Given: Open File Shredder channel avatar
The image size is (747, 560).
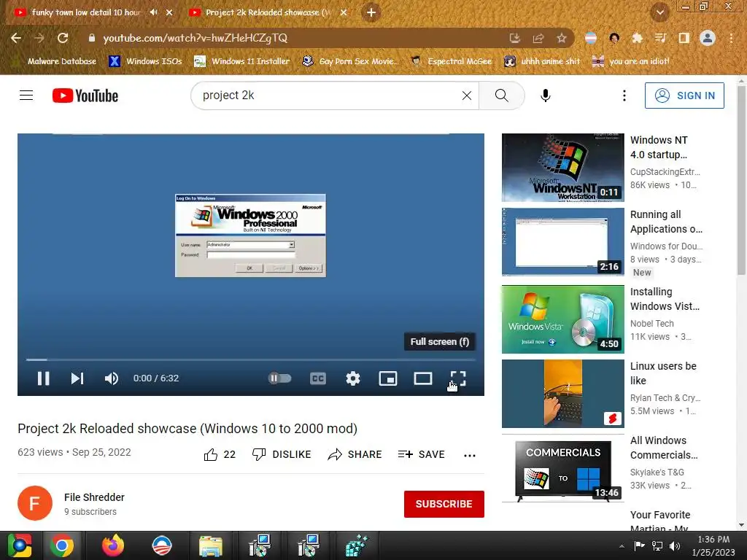Looking at the screenshot, I should tap(35, 503).
